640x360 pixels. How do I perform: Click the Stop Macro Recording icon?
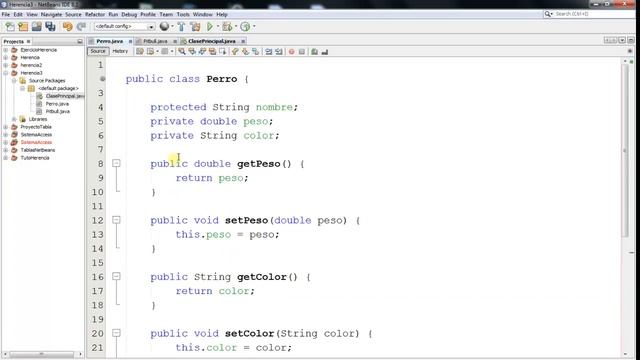pyautogui.click(x=302, y=52)
